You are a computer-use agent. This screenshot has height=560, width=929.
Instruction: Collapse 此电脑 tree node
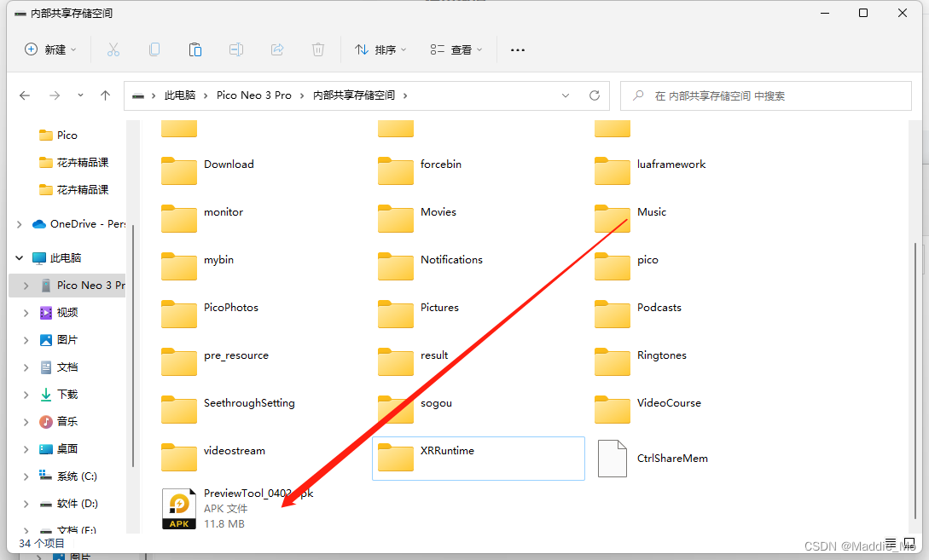19,257
